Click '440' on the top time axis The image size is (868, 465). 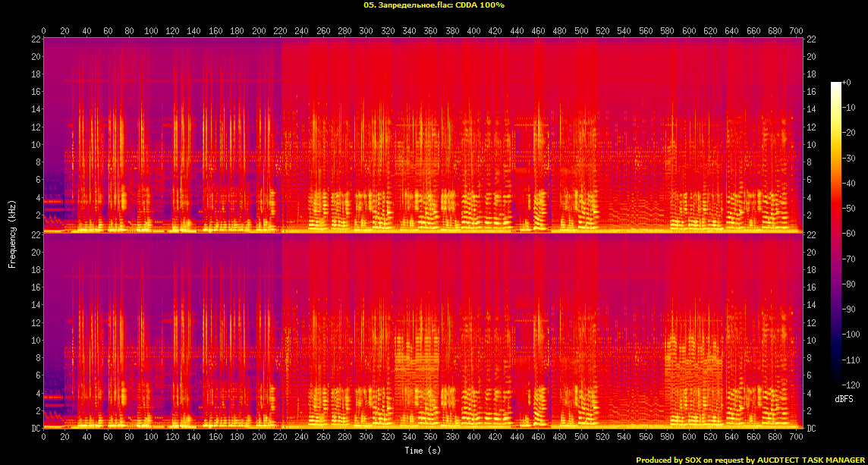[x=517, y=31]
